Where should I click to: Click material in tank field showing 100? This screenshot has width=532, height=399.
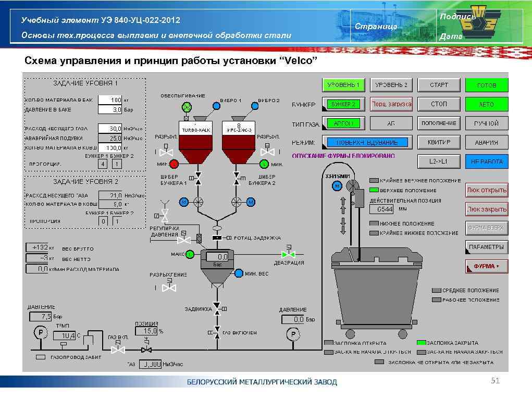(x=110, y=100)
